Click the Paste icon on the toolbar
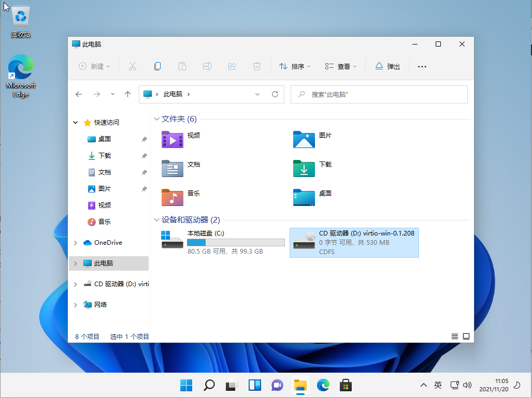 (182, 66)
